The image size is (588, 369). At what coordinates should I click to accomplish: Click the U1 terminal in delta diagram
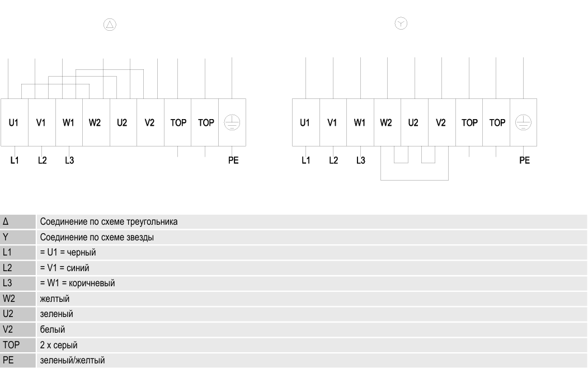[x=14, y=123]
